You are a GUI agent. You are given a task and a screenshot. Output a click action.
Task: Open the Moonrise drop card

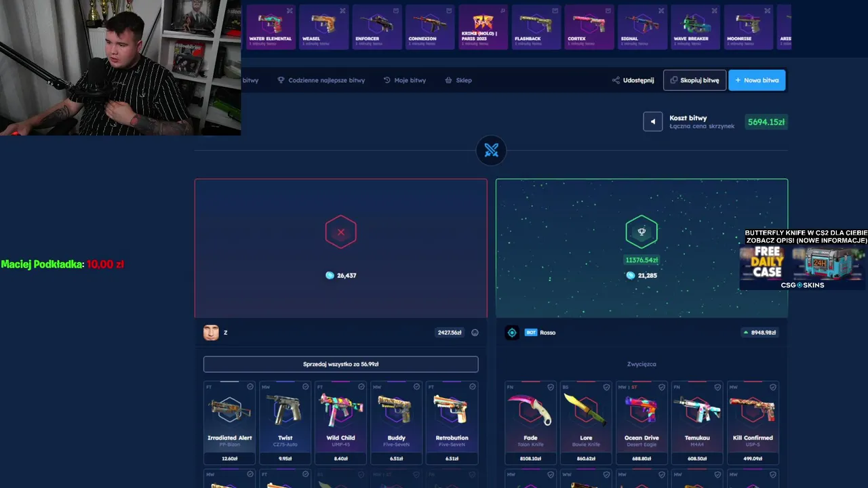pyautogui.click(x=748, y=27)
